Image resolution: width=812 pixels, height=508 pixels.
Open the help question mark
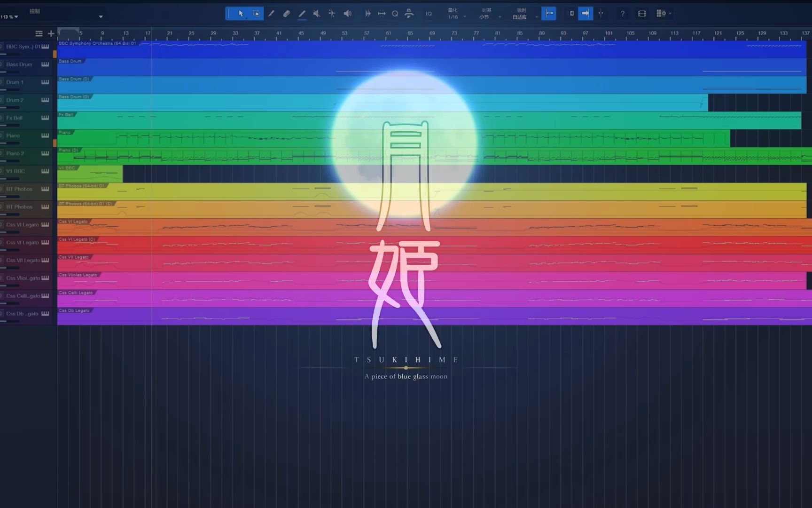point(623,14)
